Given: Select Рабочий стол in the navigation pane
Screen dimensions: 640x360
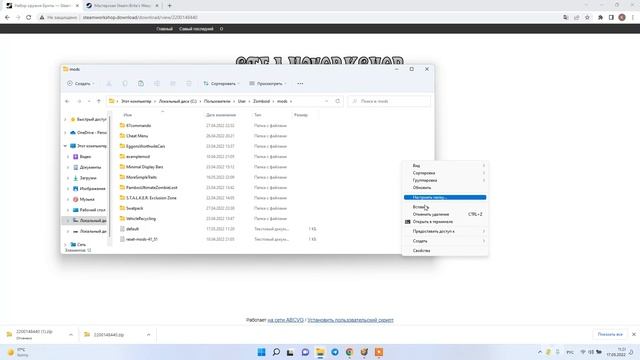Looking at the screenshot, I should (92, 210).
